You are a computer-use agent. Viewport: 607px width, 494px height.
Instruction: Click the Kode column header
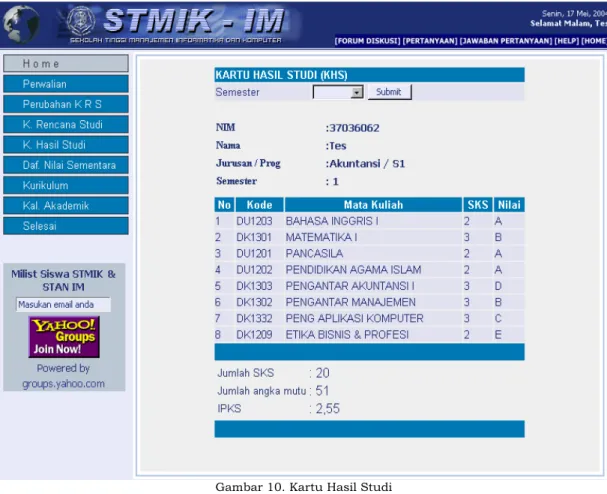coord(259,204)
